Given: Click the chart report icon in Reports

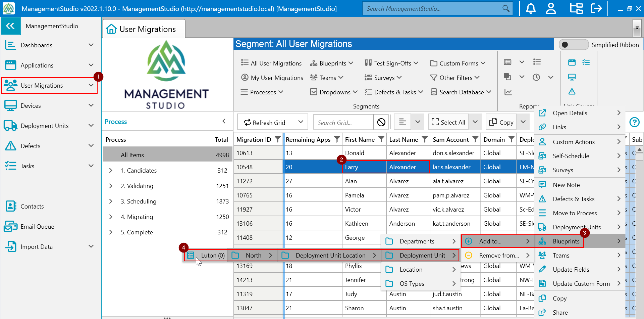Looking at the screenshot, I should point(508,92).
